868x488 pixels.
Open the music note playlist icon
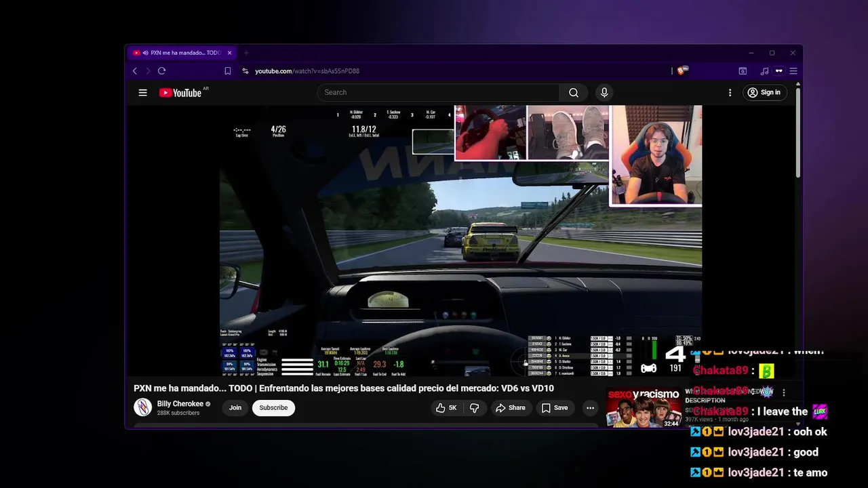(764, 71)
